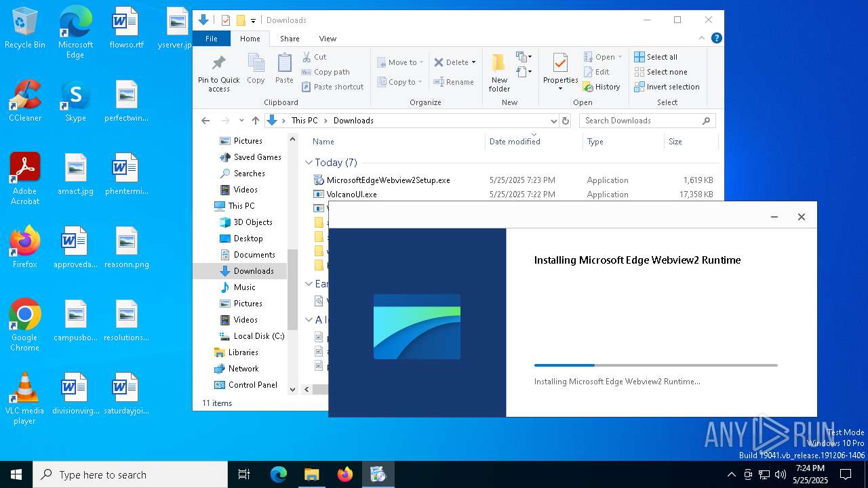Select Google Chrome desktop icon
The width and height of the screenshot is (868, 488).
click(x=25, y=325)
